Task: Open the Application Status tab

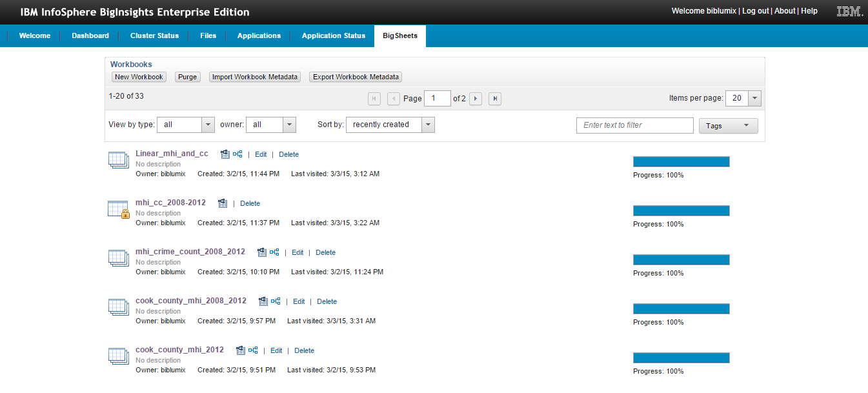Action: coord(334,35)
